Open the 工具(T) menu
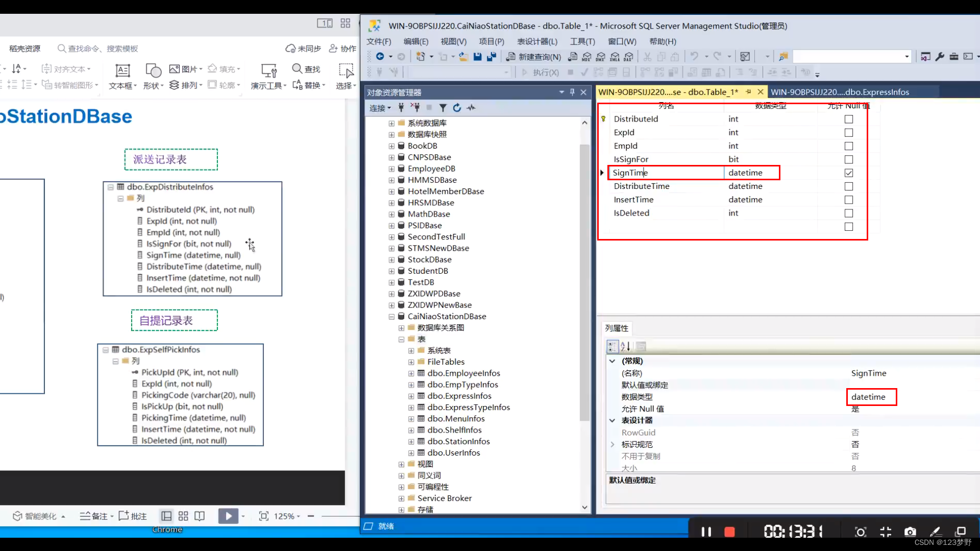This screenshot has height=551, width=980. pyautogui.click(x=582, y=41)
